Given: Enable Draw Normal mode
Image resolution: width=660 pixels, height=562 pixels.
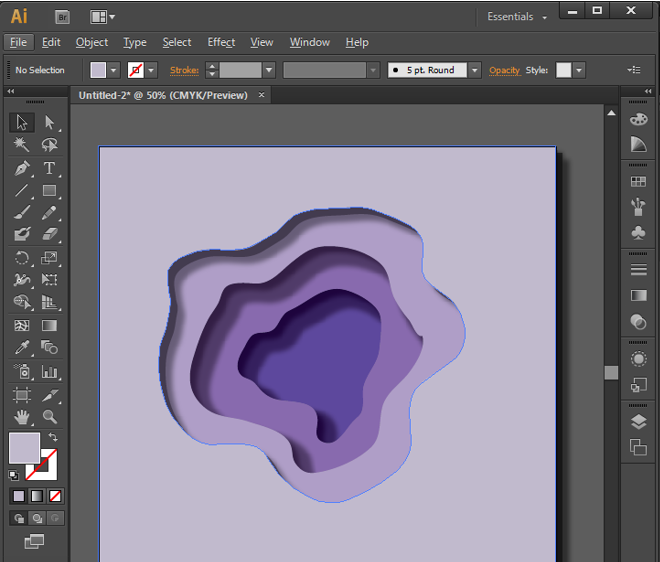Looking at the screenshot, I should coord(19,518).
